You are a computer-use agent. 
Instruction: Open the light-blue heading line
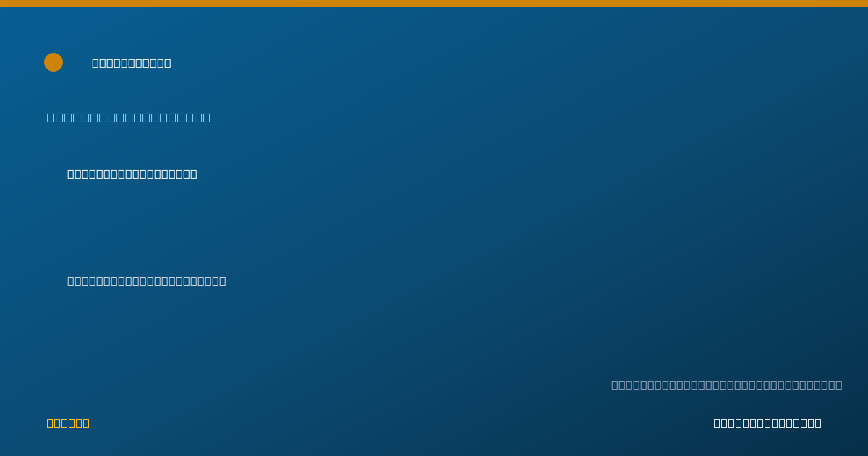(129, 117)
